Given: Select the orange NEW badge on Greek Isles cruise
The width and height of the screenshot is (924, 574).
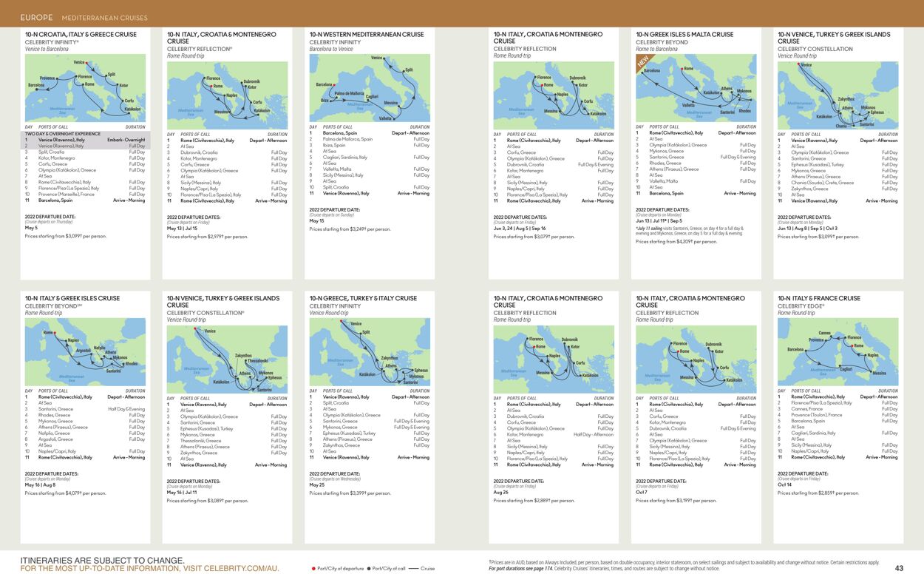Looking at the screenshot, I should (642, 61).
